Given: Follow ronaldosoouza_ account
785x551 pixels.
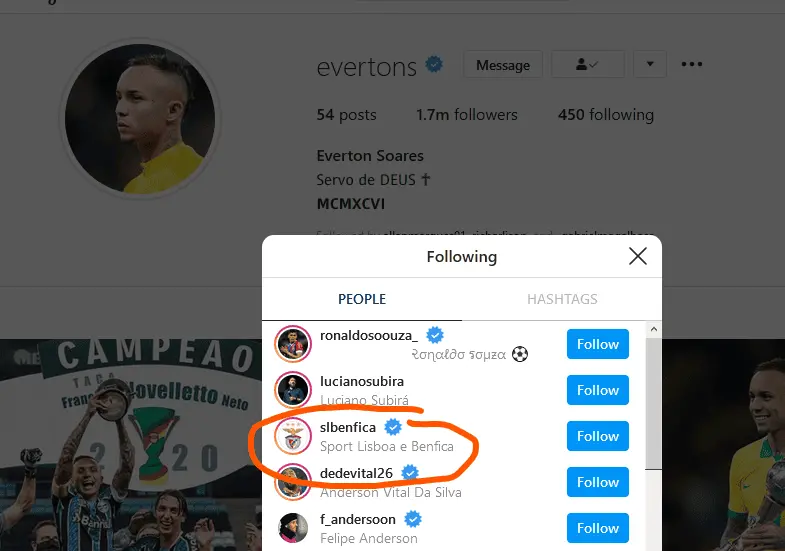Looking at the screenshot, I should tap(597, 344).
